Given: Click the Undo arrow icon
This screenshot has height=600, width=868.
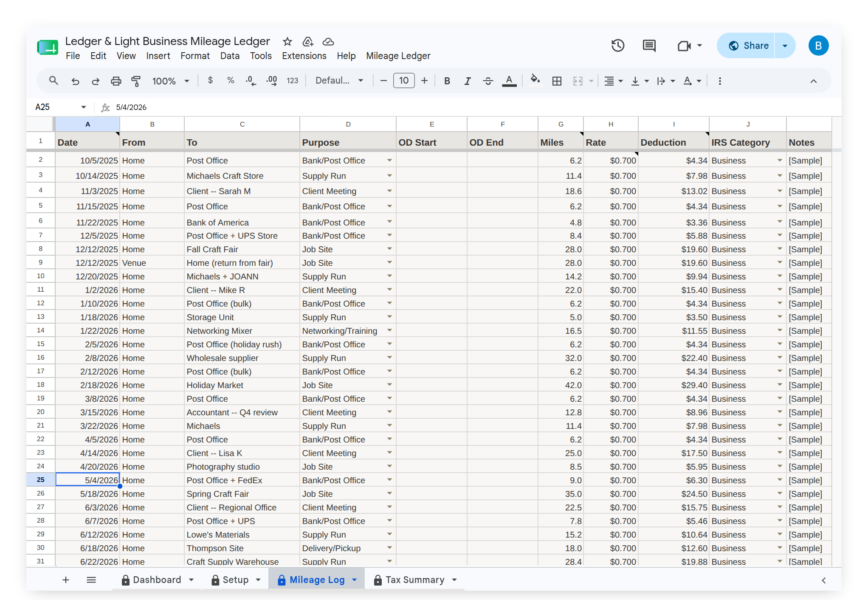Looking at the screenshot, I should tap(75, 81).
